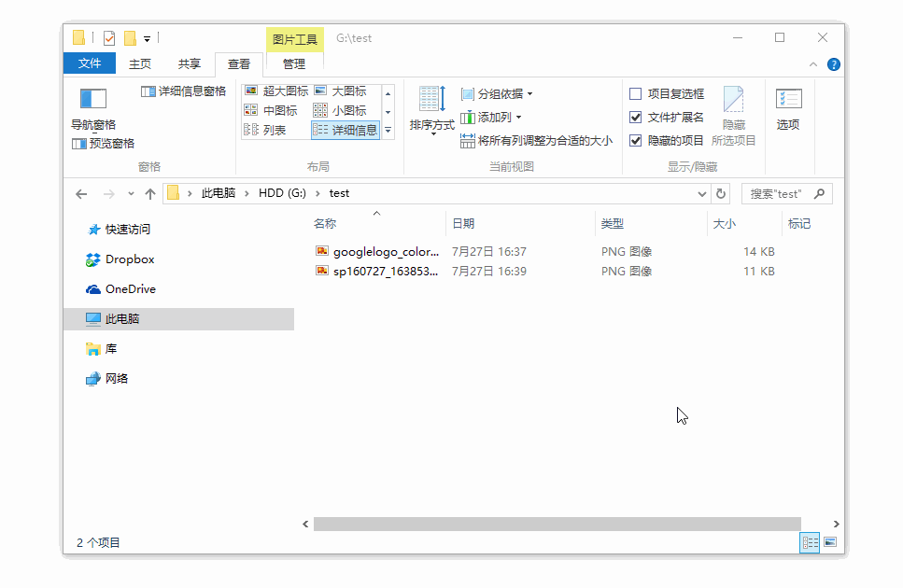Viewport: 903px width, 588px height.
Task: Switch to the 管理 (Manage) ribbon tab
Action: (293, 64)
